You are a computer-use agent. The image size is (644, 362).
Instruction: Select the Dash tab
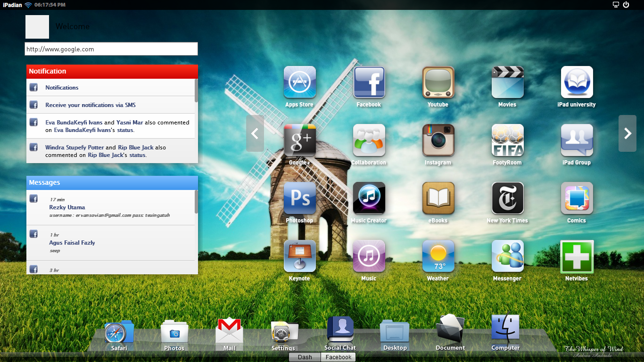[304, 357]
